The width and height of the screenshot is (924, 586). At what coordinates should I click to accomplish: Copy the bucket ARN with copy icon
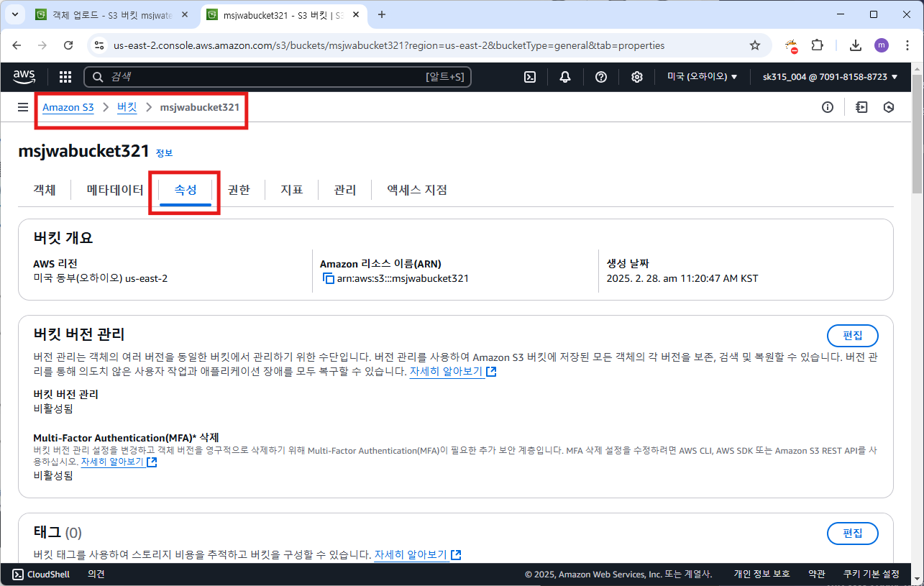(x=329, y=278)
